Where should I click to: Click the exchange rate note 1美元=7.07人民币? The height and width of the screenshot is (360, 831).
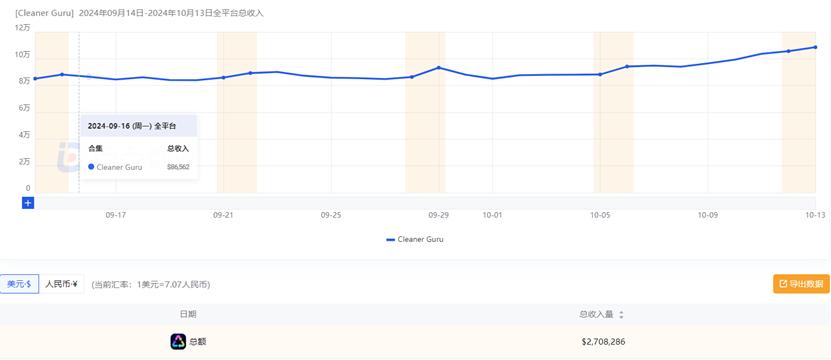151,285
